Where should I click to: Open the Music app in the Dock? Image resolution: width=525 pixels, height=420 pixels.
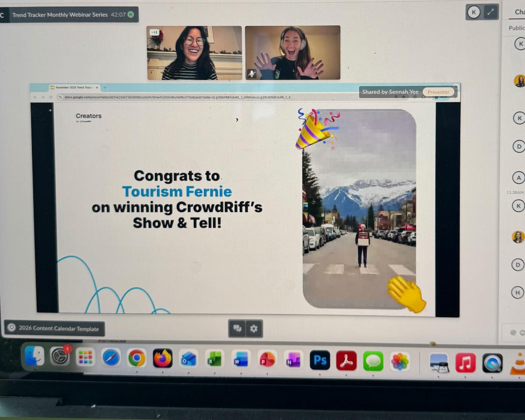(x=465, y=363)
